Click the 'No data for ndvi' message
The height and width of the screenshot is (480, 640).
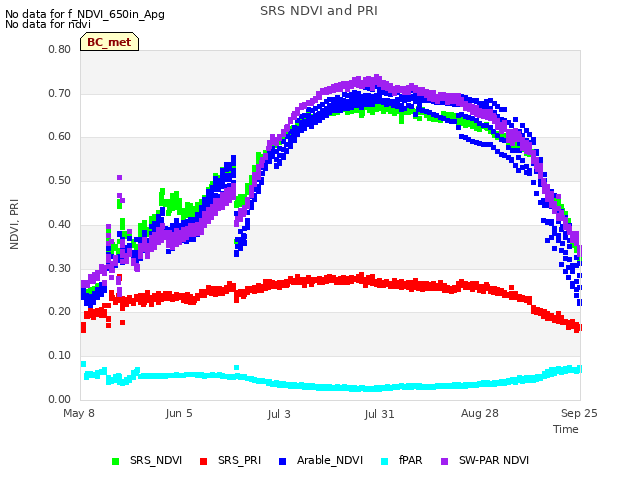[48, 24]
